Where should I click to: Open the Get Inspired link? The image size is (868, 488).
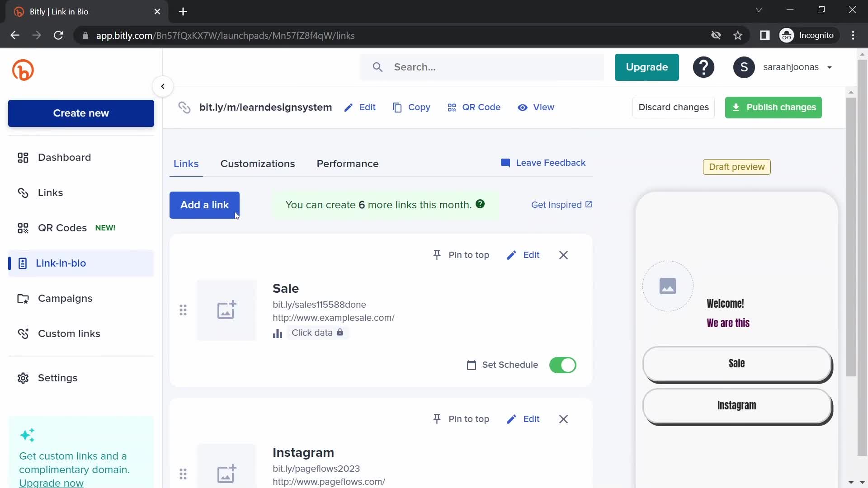point(561,205)
